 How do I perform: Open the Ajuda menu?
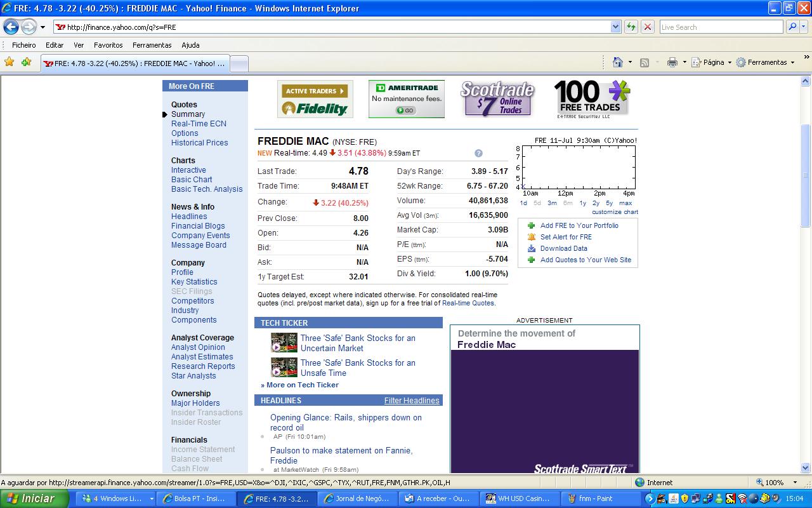pos(190,45)
